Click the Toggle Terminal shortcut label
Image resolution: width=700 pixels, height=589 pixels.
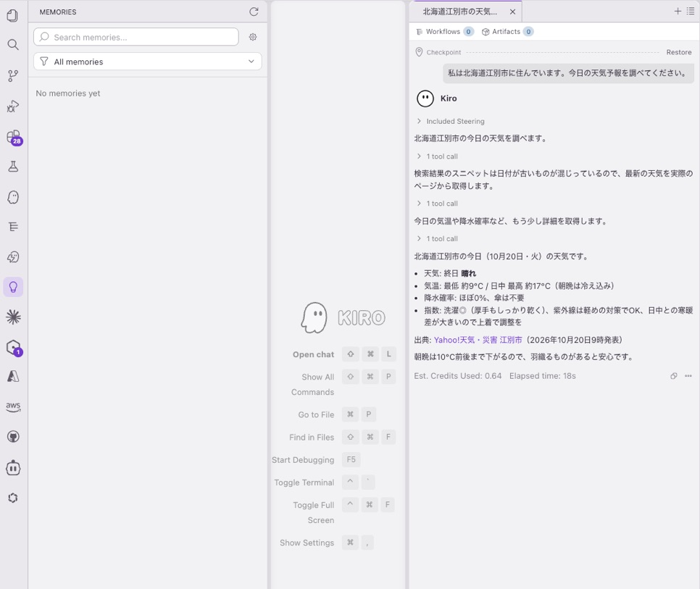click(x=304, y=483)
